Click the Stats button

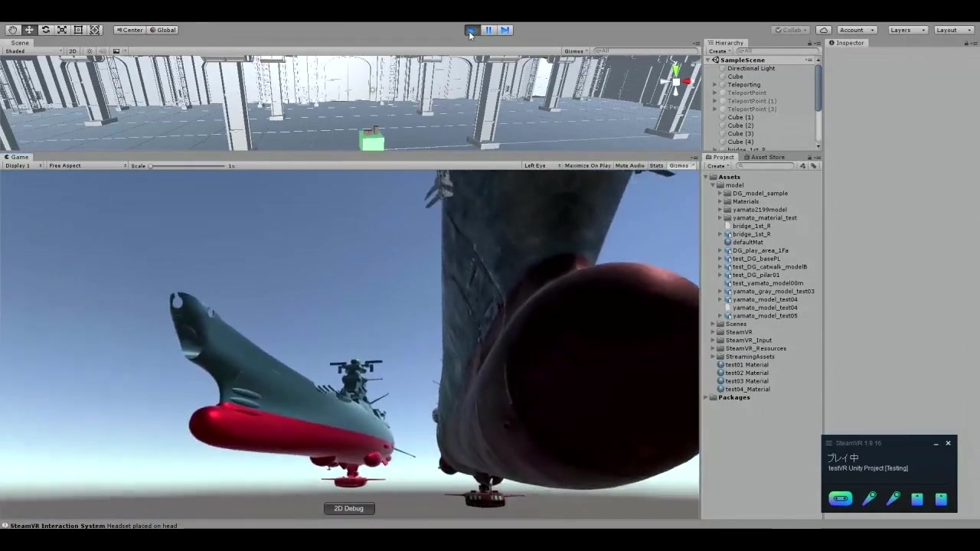pos(656,166)
